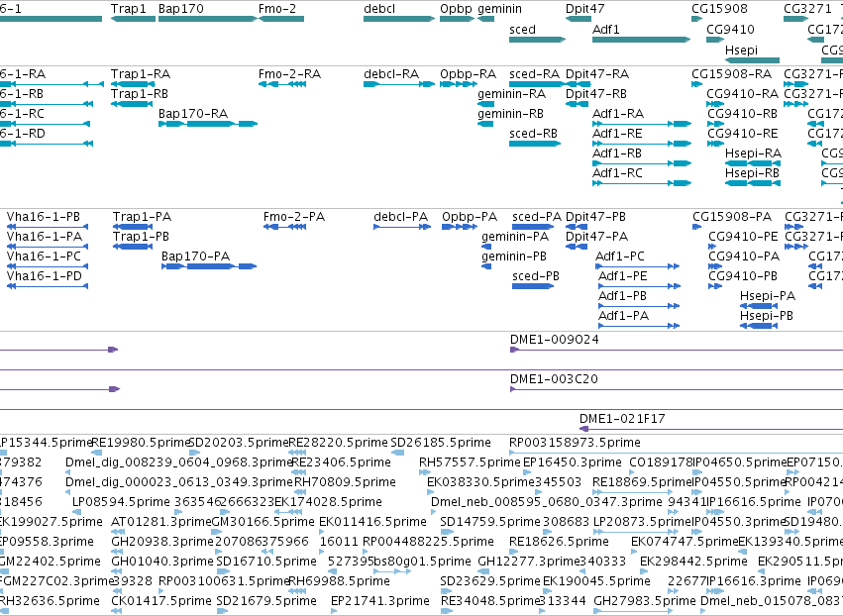Image resolution: width=843 pixels, height=616 pixels.
Task: Click transcript sced-RB
Action: 533,134
